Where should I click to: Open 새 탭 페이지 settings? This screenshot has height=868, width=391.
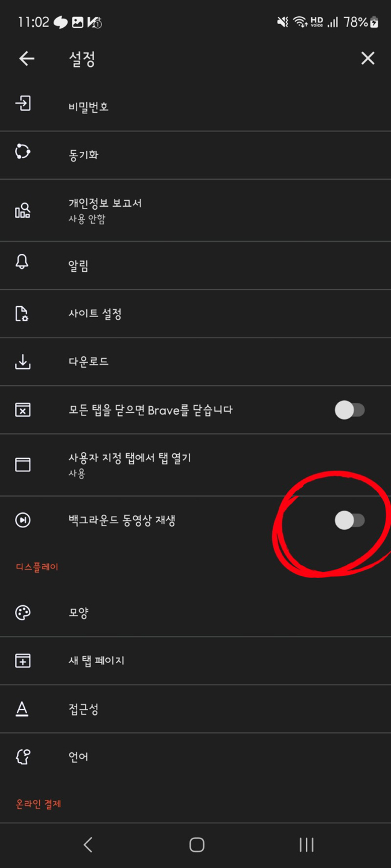coord(195,661)
